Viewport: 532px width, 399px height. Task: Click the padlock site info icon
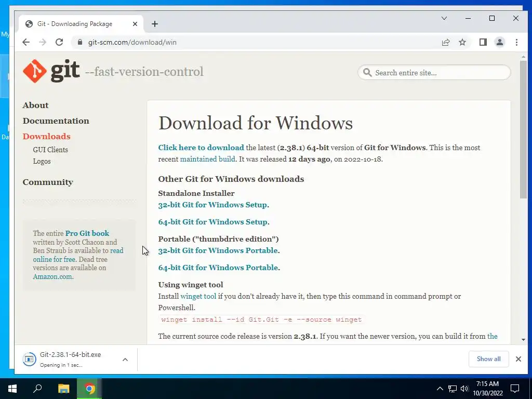click(x=80, y=42)
